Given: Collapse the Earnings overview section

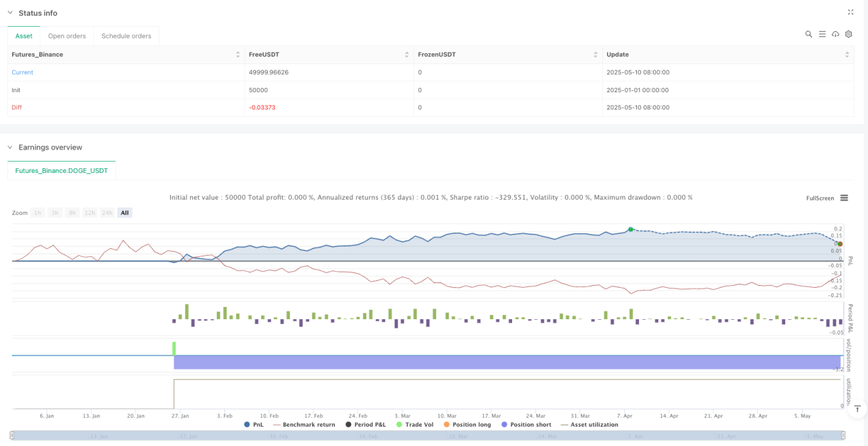Looking at the screenshot, I should tap(10, 147).
